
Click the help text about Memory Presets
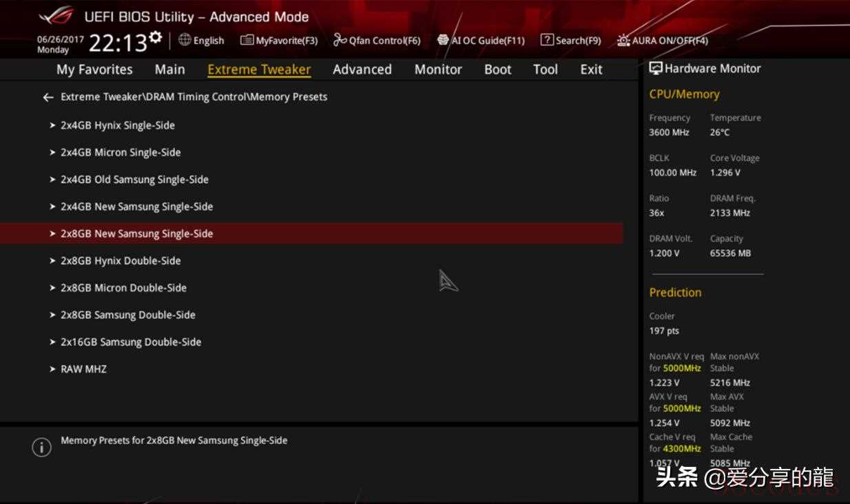tap(174, 441)
